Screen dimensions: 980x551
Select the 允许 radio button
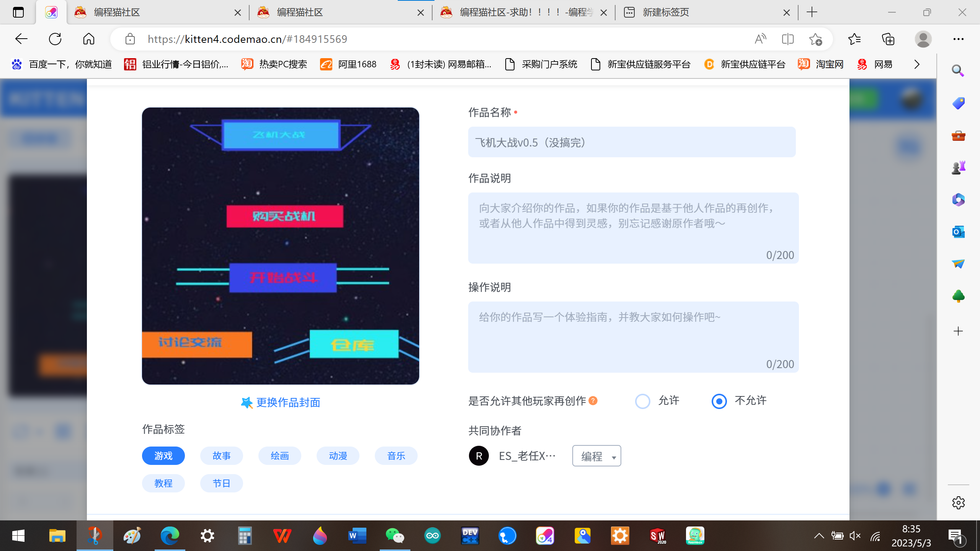(x=642, y=401)
